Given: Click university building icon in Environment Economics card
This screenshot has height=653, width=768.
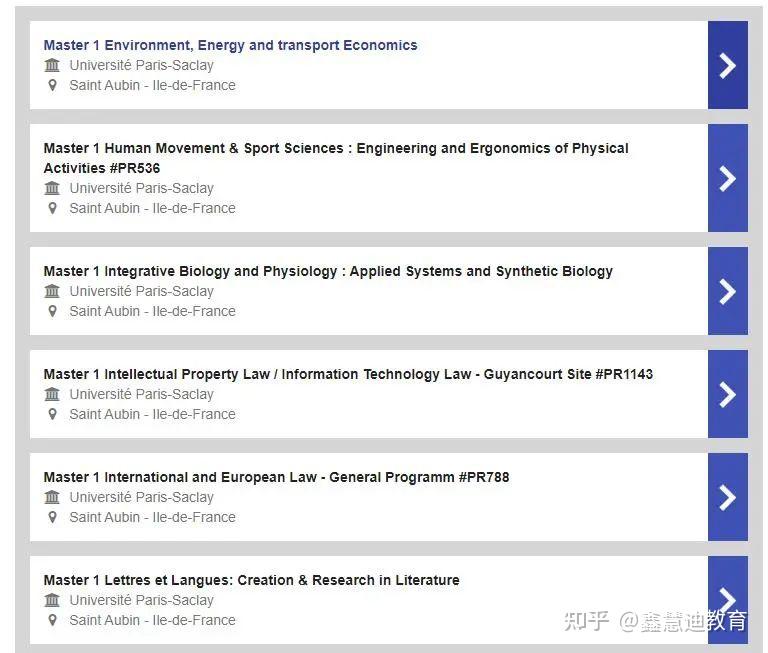Looking at the screenshot, I should (x=52, y=65).
